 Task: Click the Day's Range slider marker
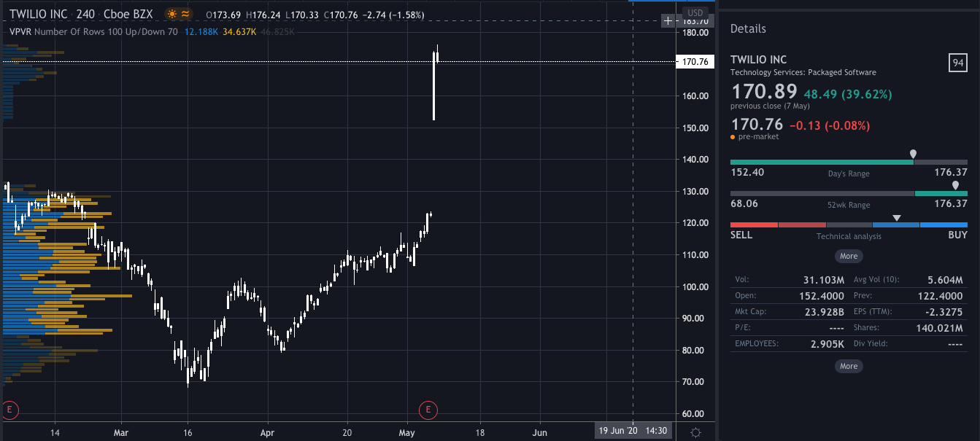pos(913,155)
